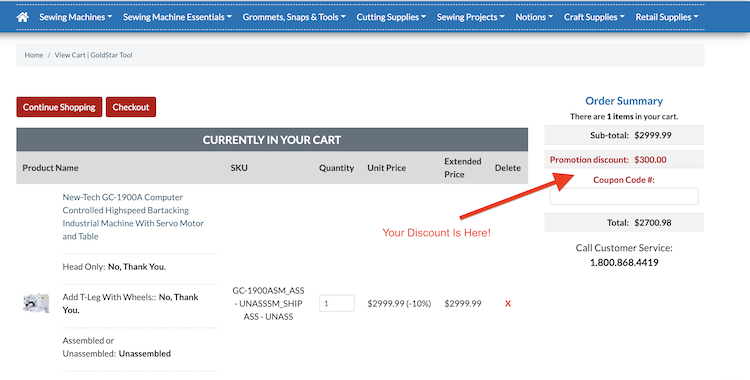This screenshot has width=750, height=380.
Task: Open Sewing Machine Essentials dropdown
Action: tap(177, 17)
